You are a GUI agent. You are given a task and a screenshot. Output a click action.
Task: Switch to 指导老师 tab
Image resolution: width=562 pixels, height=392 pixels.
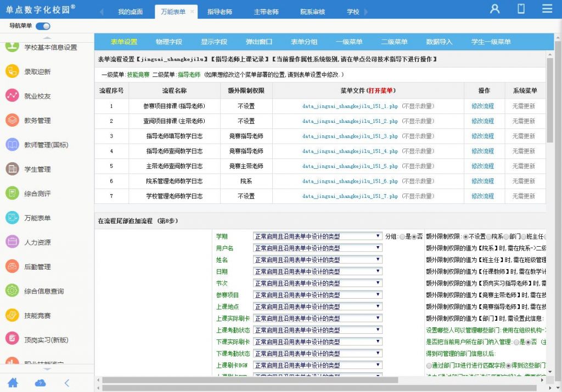220,12
